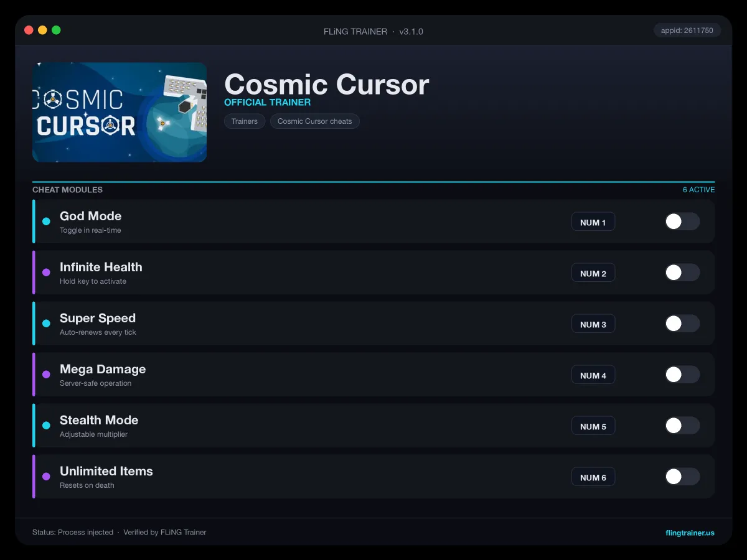The width and height of the screenshot is (747, 560).
Task: Click the "6 ACTIVE" counter text
Action: pyautogui.click(x=698, y=190)
